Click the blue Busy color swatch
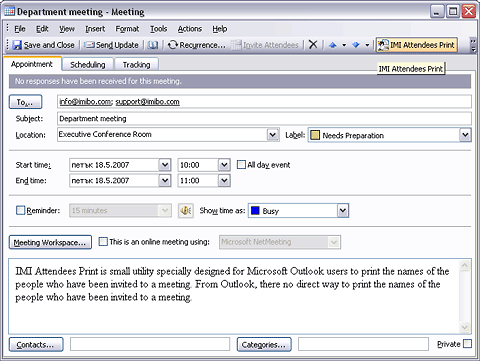Screen dimensions: 480x361 pos(255,211)
